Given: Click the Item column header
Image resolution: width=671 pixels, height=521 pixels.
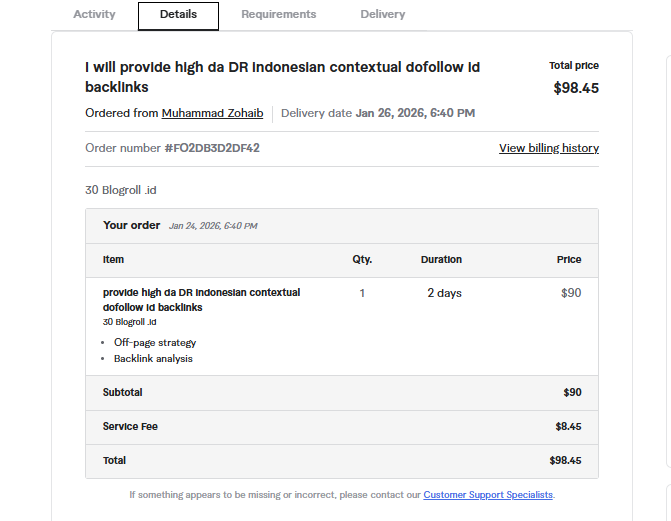Looking at the screenshot, I should [x=113, y=260].
